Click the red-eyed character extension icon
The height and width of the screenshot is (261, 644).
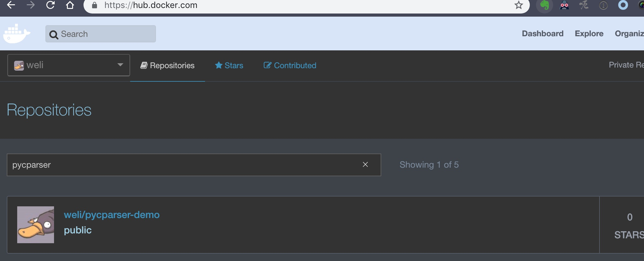(564, 5)
